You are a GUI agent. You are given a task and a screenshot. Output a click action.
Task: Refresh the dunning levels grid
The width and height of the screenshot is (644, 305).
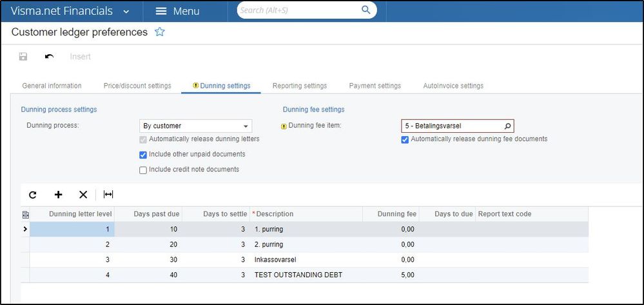click(x=33, y=194)
